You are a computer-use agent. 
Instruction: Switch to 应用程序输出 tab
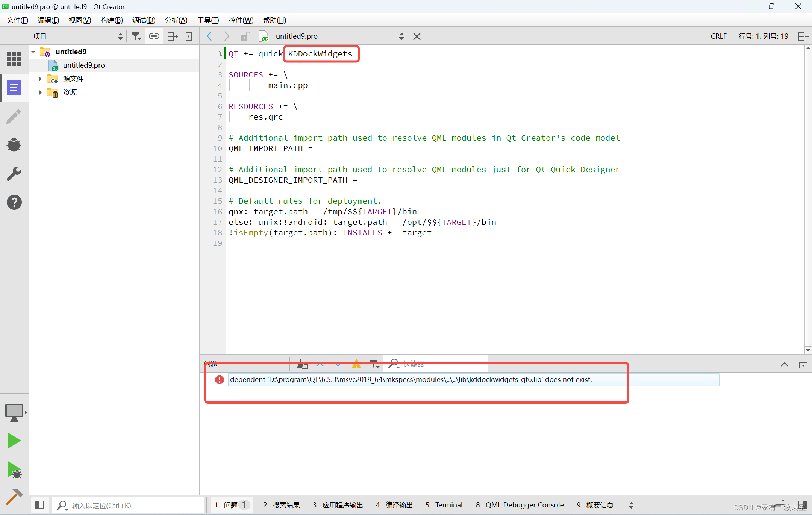(x=338, y=505)
